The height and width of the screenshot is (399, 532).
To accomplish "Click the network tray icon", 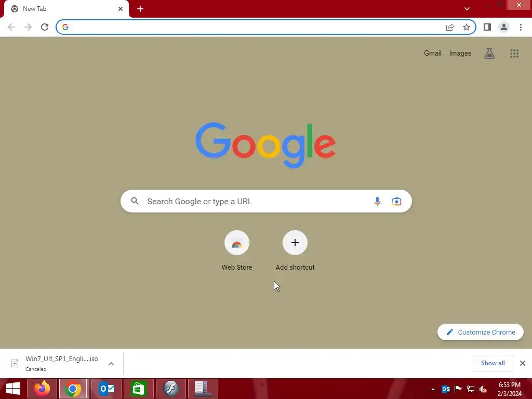I will coord(471,389).
